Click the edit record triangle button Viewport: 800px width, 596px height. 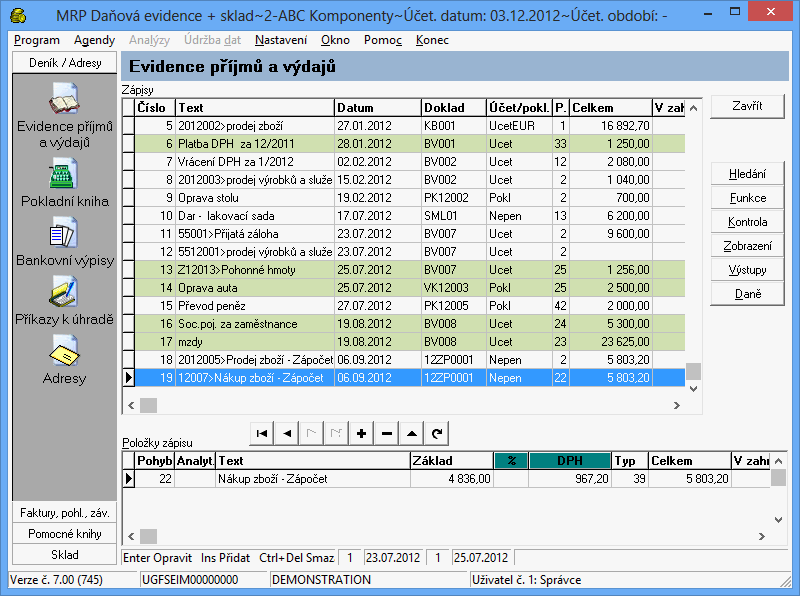pyautogui.click(x=411, y=433)
